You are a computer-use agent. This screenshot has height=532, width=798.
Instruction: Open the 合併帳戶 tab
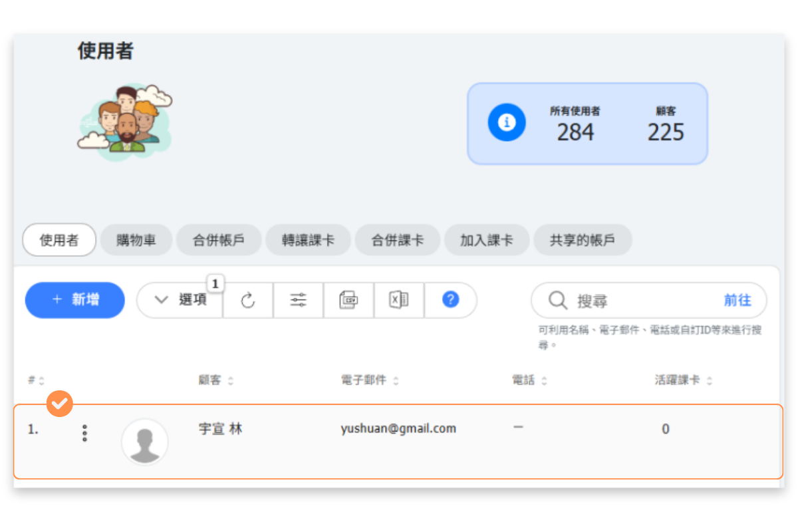coord(218,240)
